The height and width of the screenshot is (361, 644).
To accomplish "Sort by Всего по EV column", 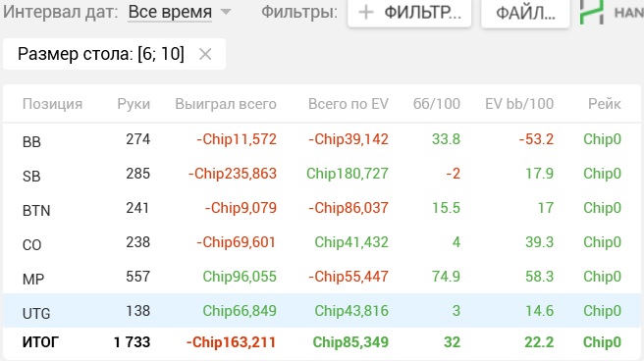I will 349,104.
